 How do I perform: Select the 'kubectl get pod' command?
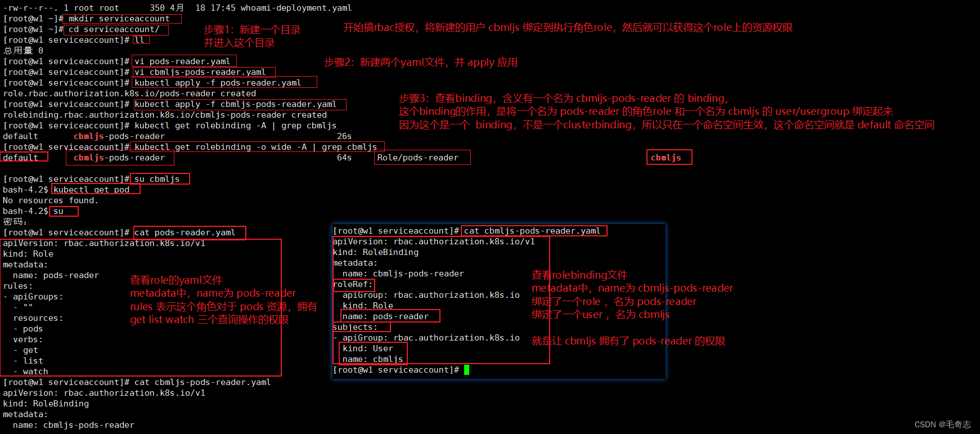point(91,190)
